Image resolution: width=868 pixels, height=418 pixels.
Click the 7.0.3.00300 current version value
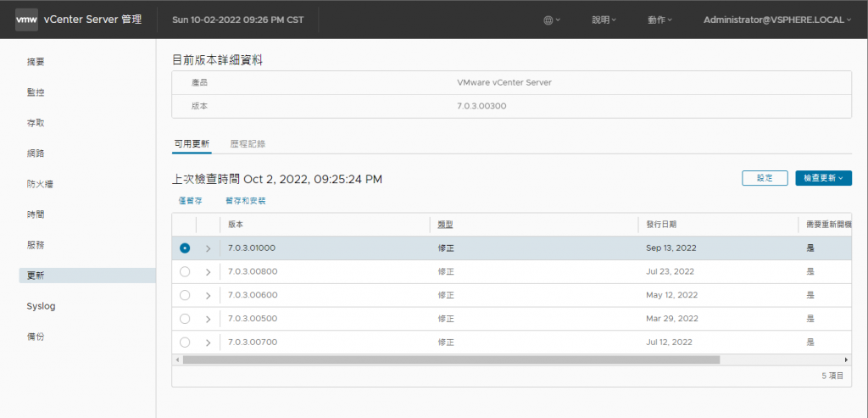[481, 106]
